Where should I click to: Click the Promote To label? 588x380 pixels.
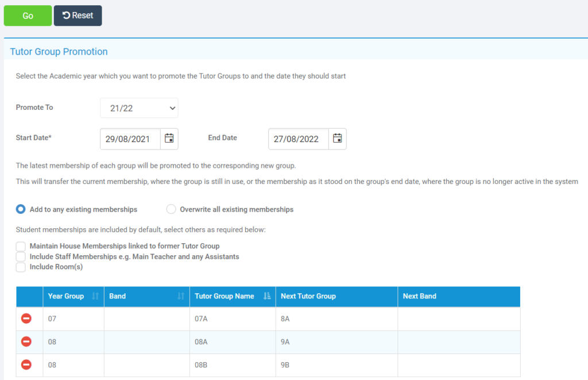tap(34, 108)
